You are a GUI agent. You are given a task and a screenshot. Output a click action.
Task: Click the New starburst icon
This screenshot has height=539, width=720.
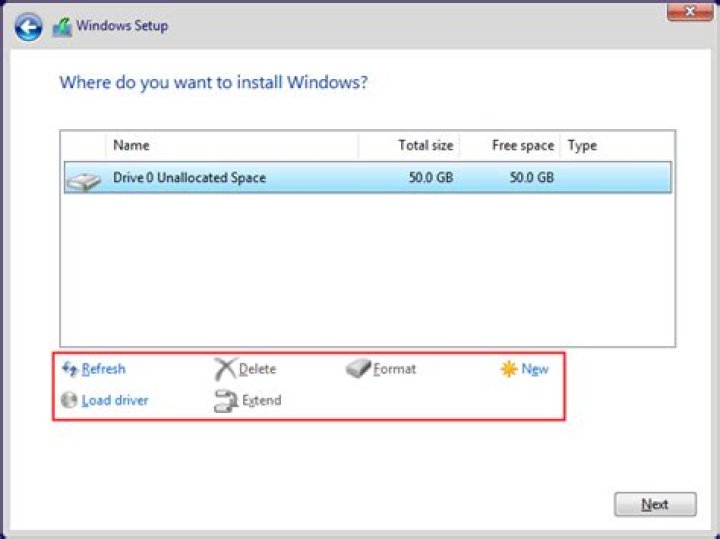coord(509,369)
